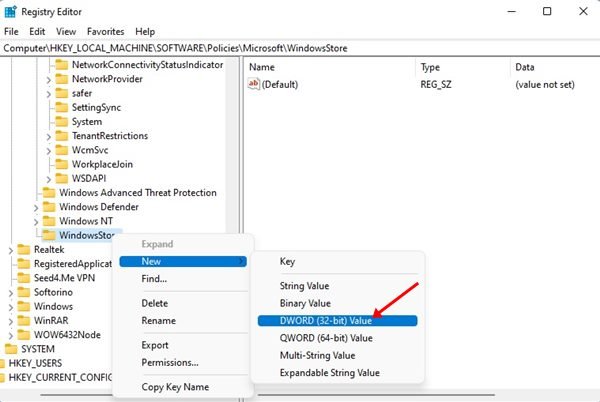
Task: Open the Help menu
Action: (145, 31)
